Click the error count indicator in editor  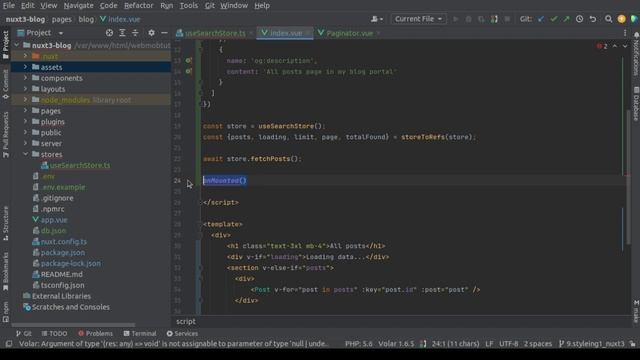coord(602,46)
